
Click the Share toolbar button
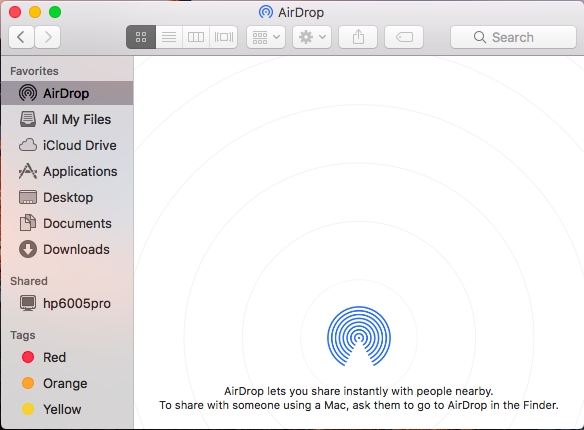coord(358,37)
